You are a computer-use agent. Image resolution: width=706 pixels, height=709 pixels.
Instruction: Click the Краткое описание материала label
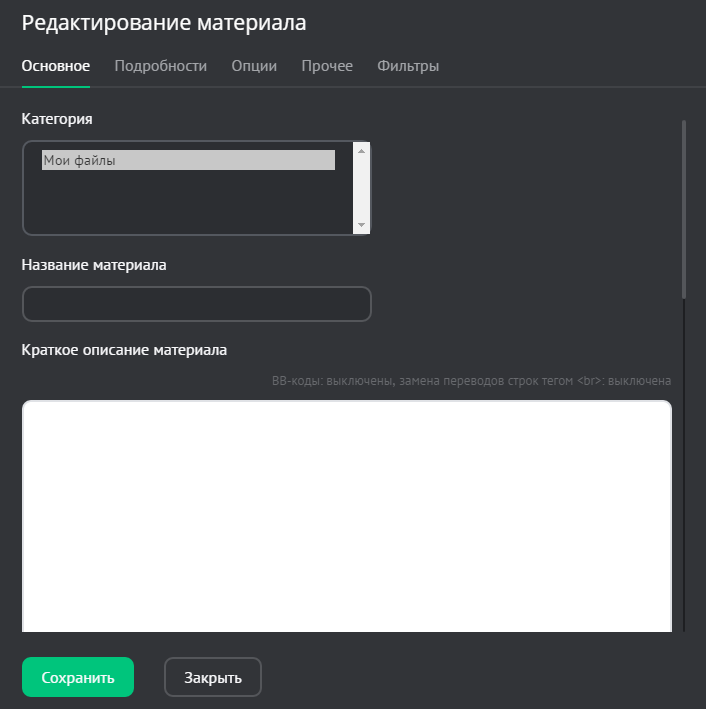(x=124, y=350)
